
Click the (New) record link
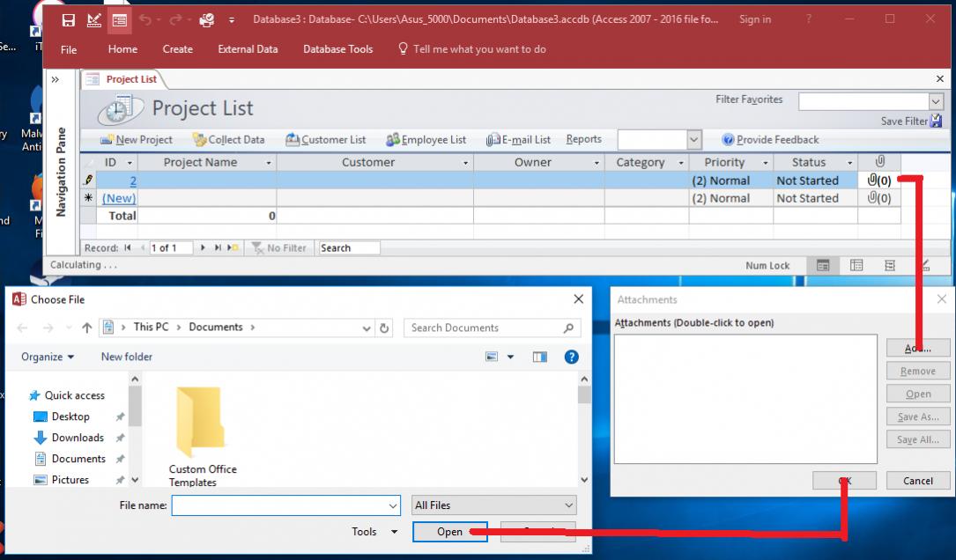coord(119,198)
